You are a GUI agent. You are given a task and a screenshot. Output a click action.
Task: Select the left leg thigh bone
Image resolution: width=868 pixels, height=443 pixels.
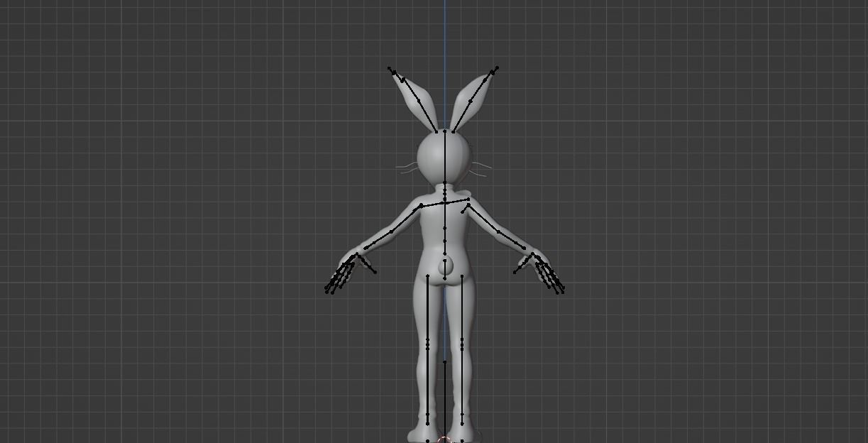427,308
